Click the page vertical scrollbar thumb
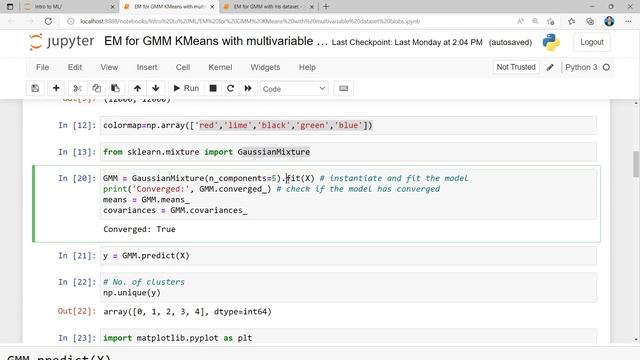 [x=636, y=164]
